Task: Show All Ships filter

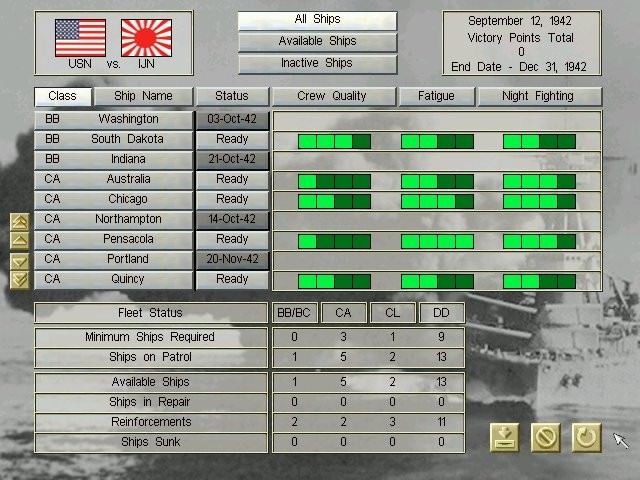Action: [x=317, y=20]
